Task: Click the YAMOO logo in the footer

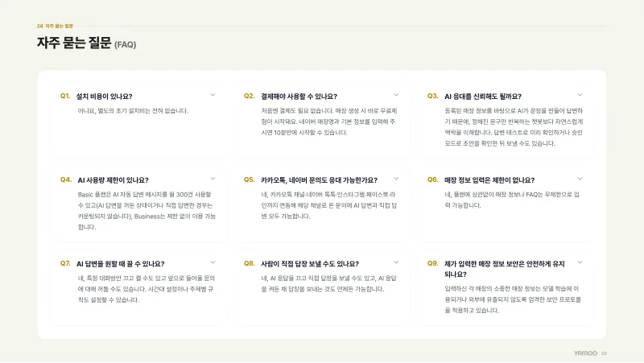Action: tap(586, 353)
